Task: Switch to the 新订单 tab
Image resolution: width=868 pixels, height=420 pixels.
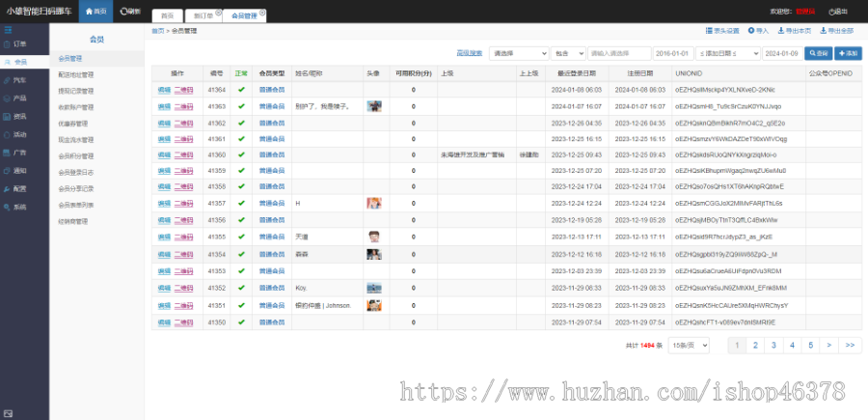Action: [203, 16]
